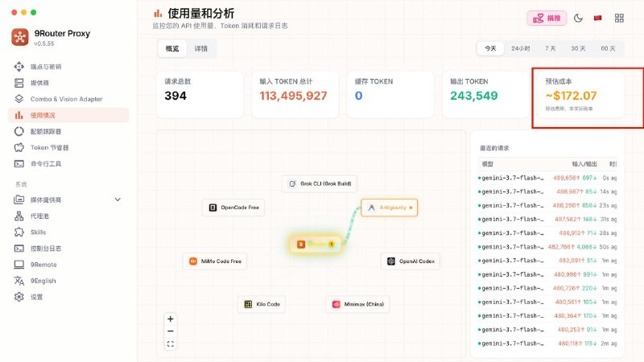The width and height of the screenshot is (644, 362).
Task: Open the quota tracker circle icon
Action: 19,131
